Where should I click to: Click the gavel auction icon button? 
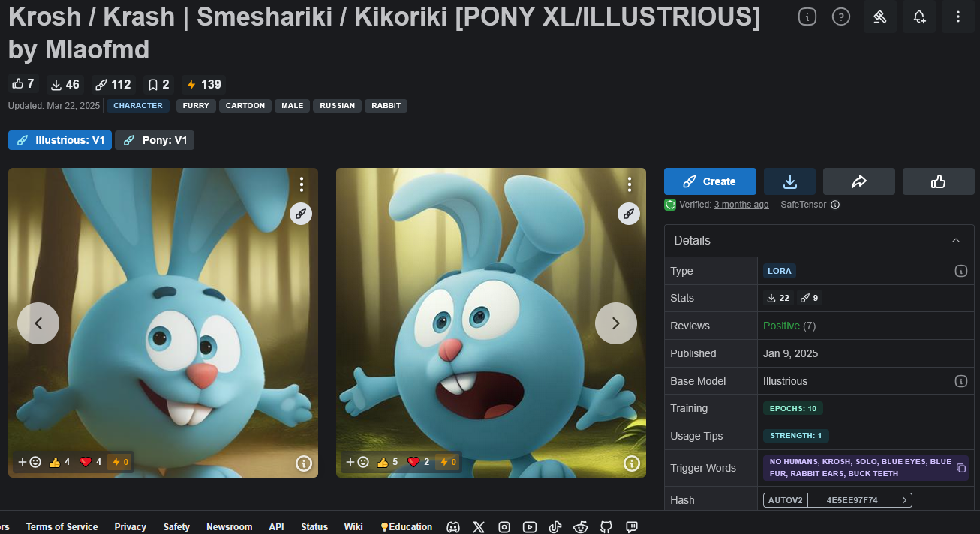pyautogui.click(x=880, y=16)
